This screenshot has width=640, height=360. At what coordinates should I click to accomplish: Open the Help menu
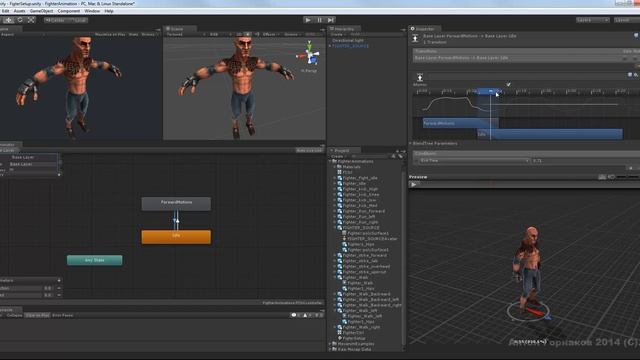(x=109, y=11)
